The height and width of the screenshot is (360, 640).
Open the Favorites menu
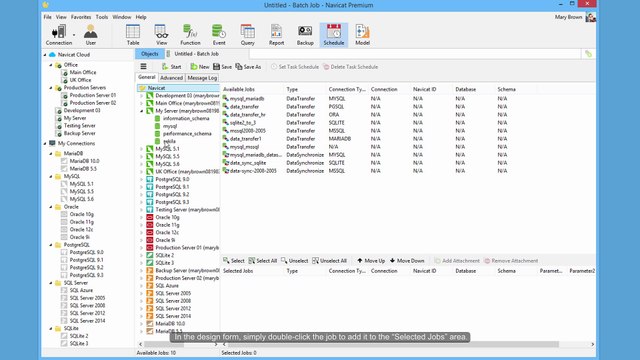(x=81, y=17)
